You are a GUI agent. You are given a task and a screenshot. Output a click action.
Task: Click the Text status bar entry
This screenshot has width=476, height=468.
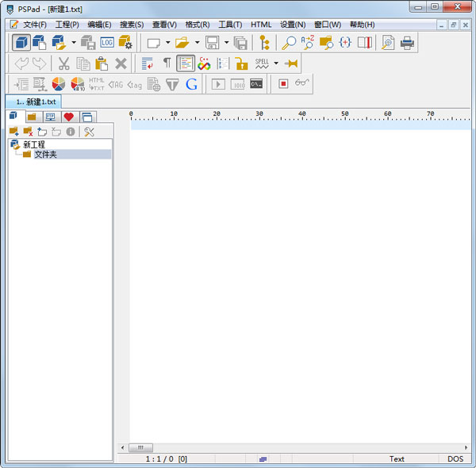click(397, 458)
